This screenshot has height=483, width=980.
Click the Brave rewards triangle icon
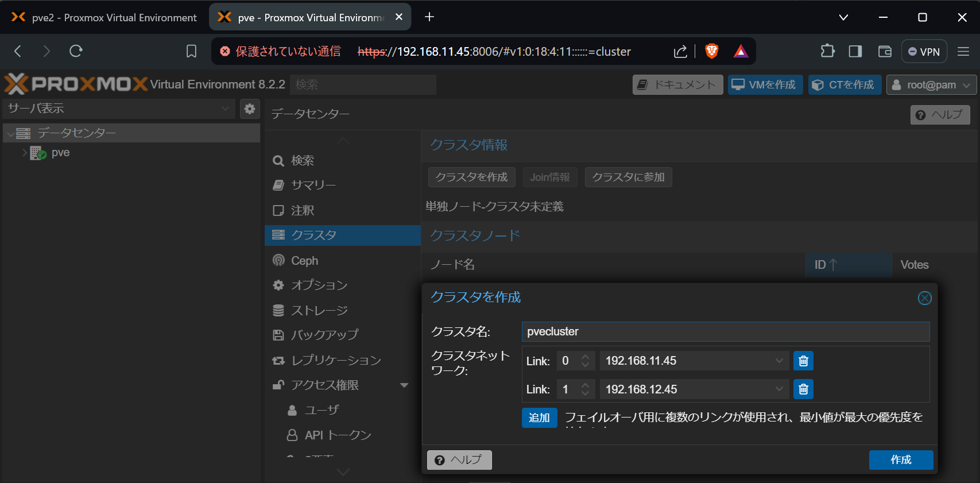(741, 52)
